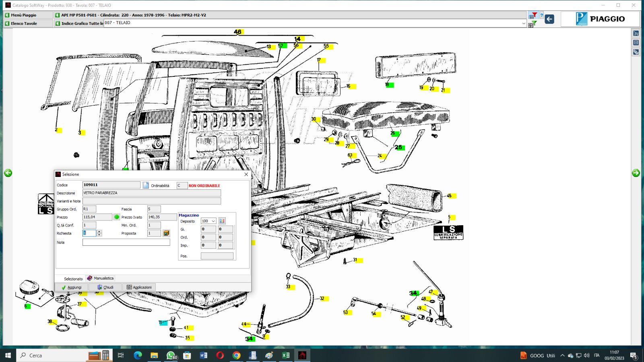The width and height of the screenshot is (644, 362).
Task: Click the green price status indicator
Action: (117, 217)
